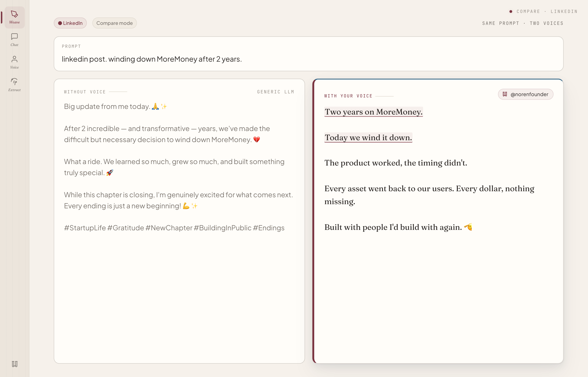Click the rocket emoji in generic post
Viewport: 588px width, 377px height.
[110, 173]
